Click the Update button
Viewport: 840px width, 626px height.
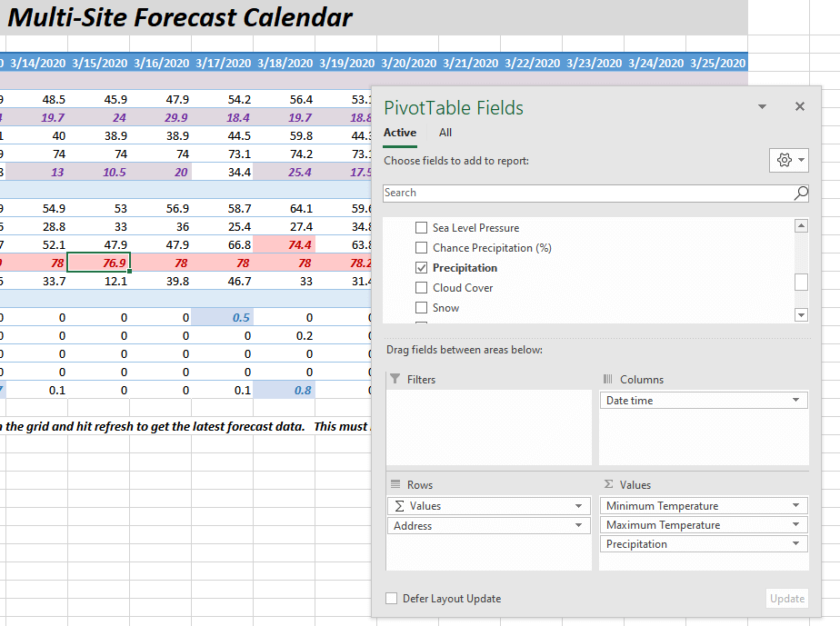(787, 599)
